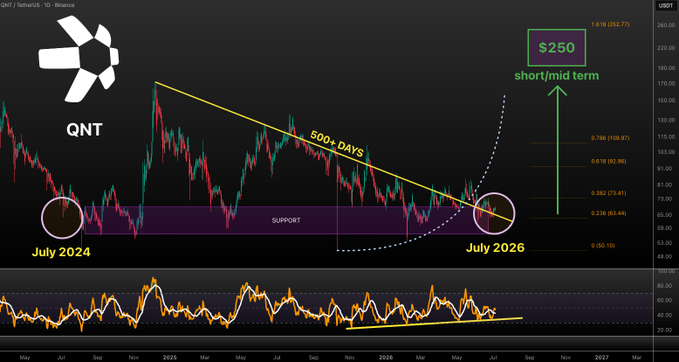
Task: Click the Fibonacci label 0 (50.10)
Action: click(x=603, y=246)
